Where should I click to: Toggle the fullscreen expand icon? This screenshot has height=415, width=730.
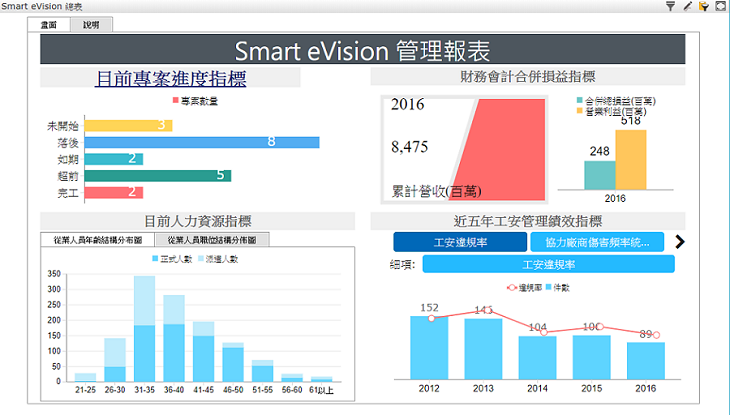(x=721, y=6)
